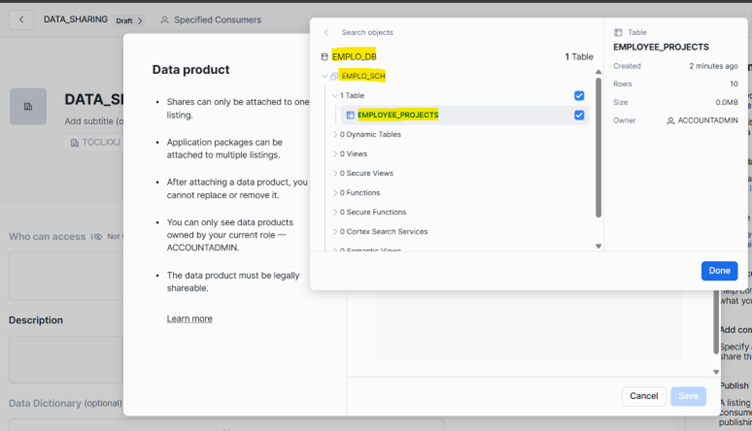752x431 pixels.
Task: Click the Data Dictionary (optional) label
Action: (65, 403)
